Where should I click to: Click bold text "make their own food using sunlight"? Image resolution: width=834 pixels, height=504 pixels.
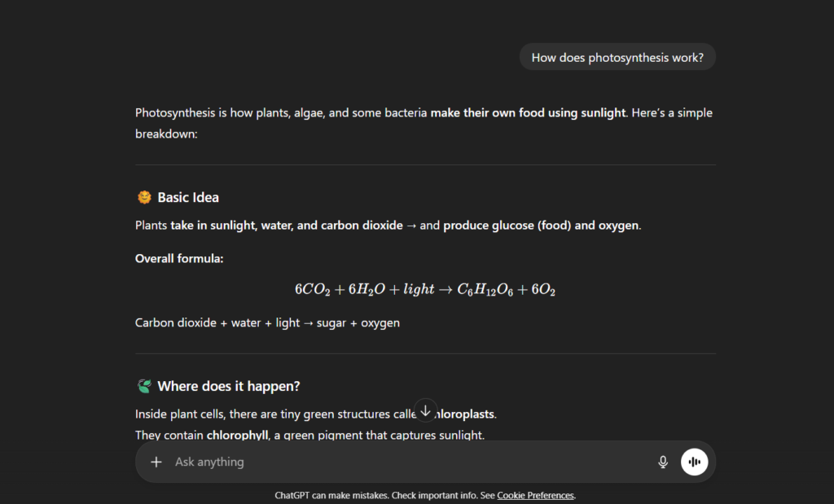pyautogui.click(x=528, y=112)
